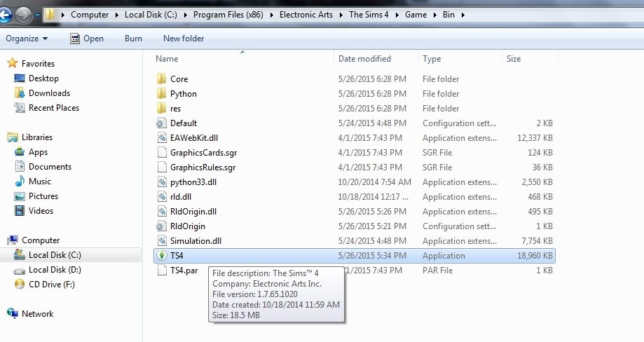Sort by the Name column header
Image resolution: width=644 pixels, height=342 pixels.
[167, 59]
